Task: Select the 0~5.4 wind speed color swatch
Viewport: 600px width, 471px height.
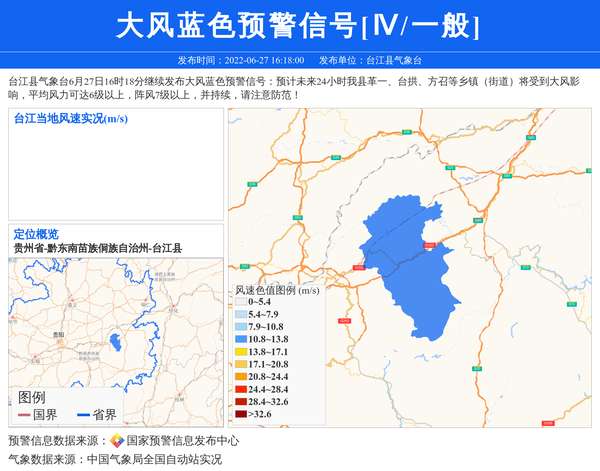Action: (241, 302)
